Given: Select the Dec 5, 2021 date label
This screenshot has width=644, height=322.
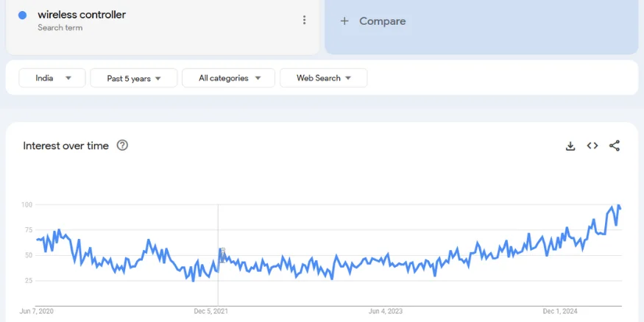Looking at the screenshot, I should point(211,311).
